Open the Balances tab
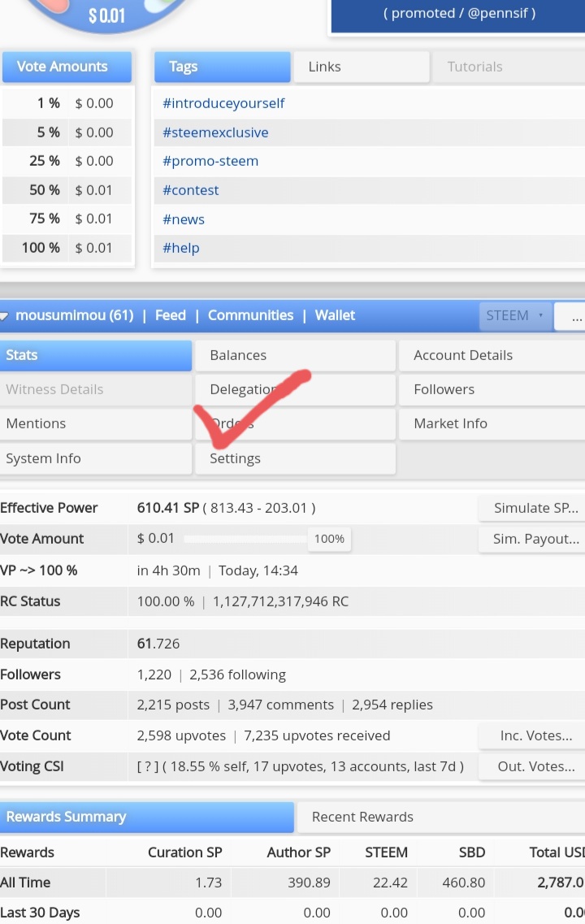The width and height of the screenshot is (585, 924). (295, 355)
